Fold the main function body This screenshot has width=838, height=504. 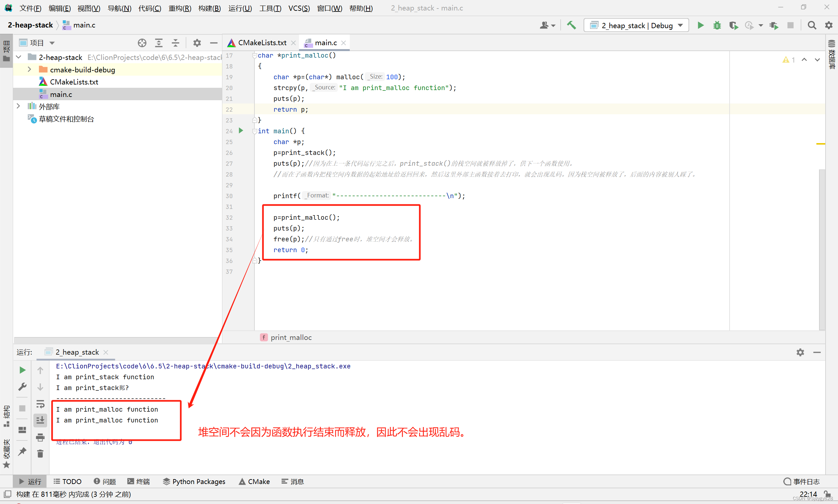pyautogui.click(x=254, y=131)
